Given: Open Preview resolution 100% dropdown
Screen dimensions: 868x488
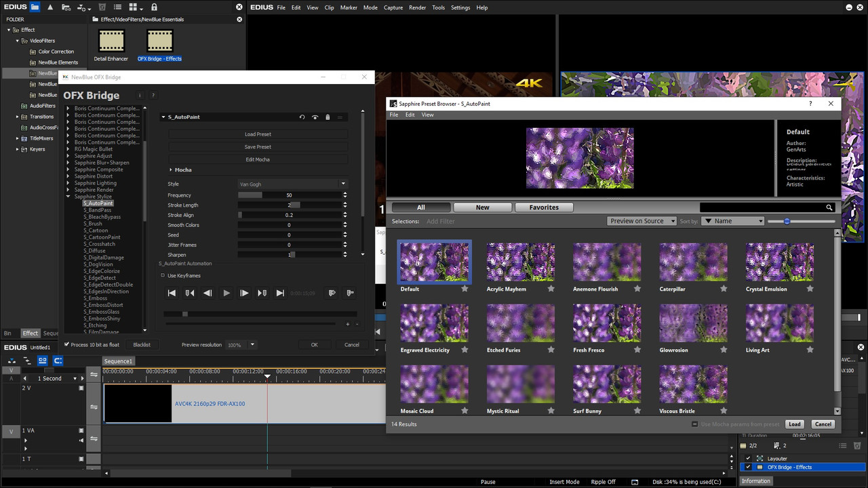Looking at the screenshot, I should click(241, 345).
